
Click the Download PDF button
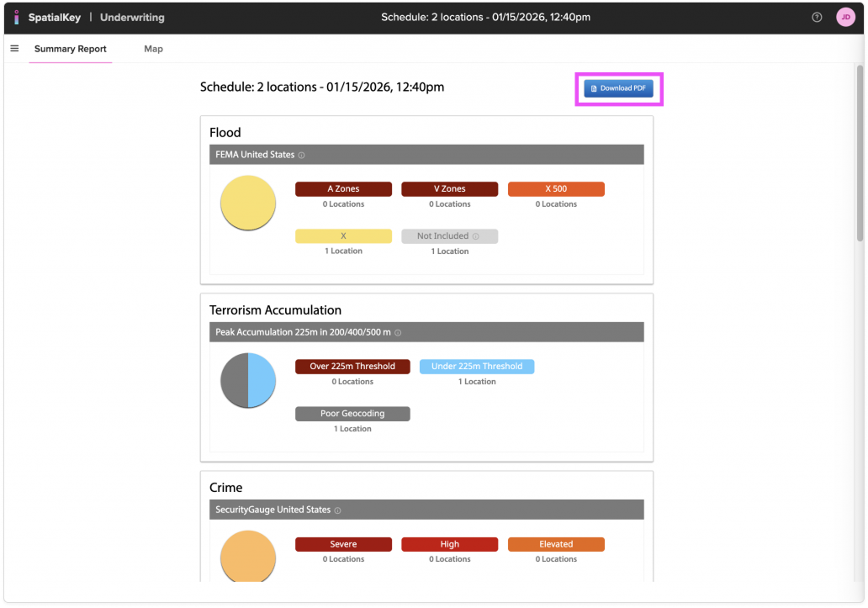[x=619, y=88]
